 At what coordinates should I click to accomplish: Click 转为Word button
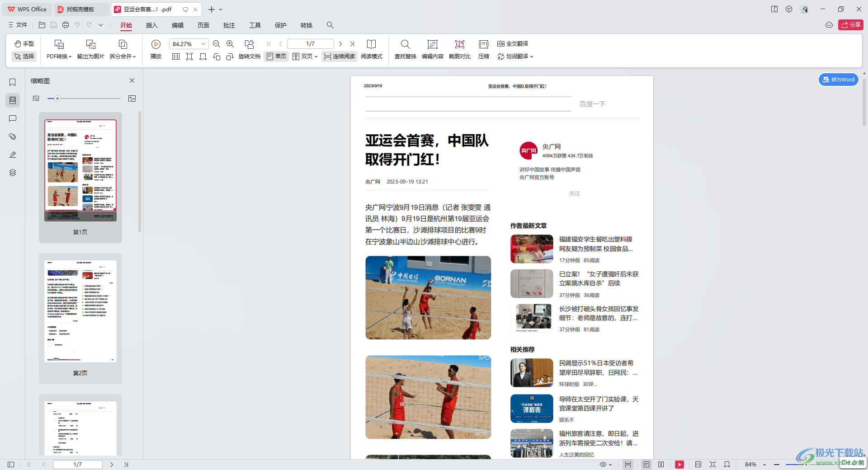click(x=839, y=80)
